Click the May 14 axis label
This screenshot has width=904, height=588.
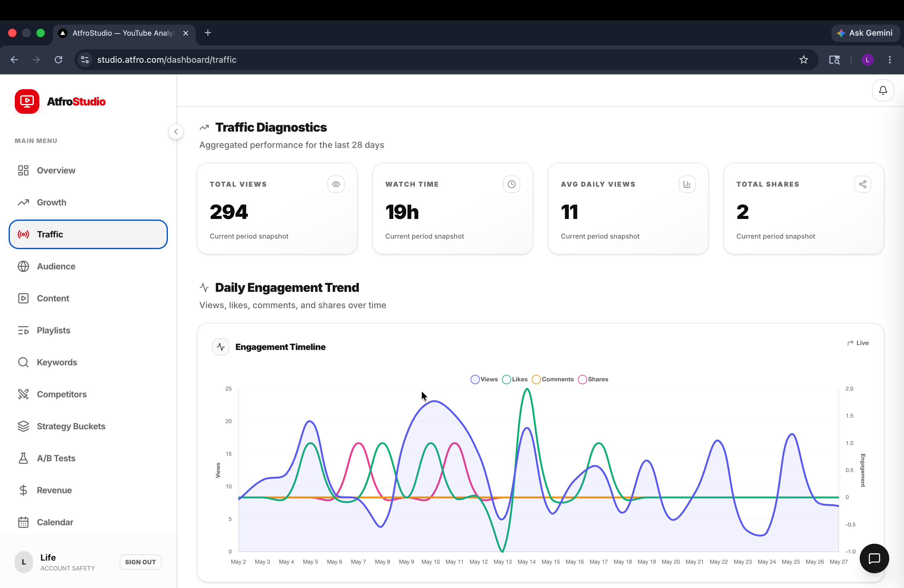pyautogui.click(x=526, y=562)
